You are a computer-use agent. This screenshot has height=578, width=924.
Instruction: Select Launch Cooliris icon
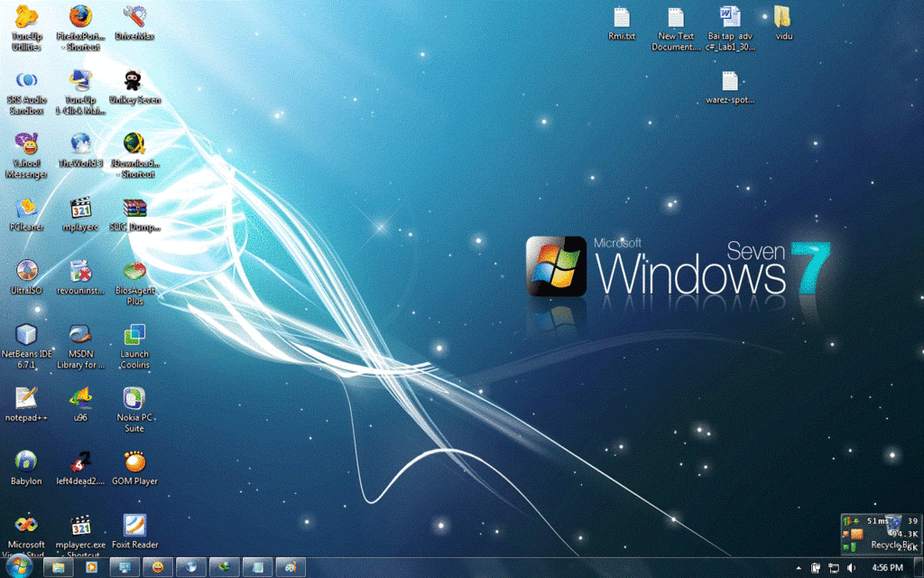click(134, 345)
